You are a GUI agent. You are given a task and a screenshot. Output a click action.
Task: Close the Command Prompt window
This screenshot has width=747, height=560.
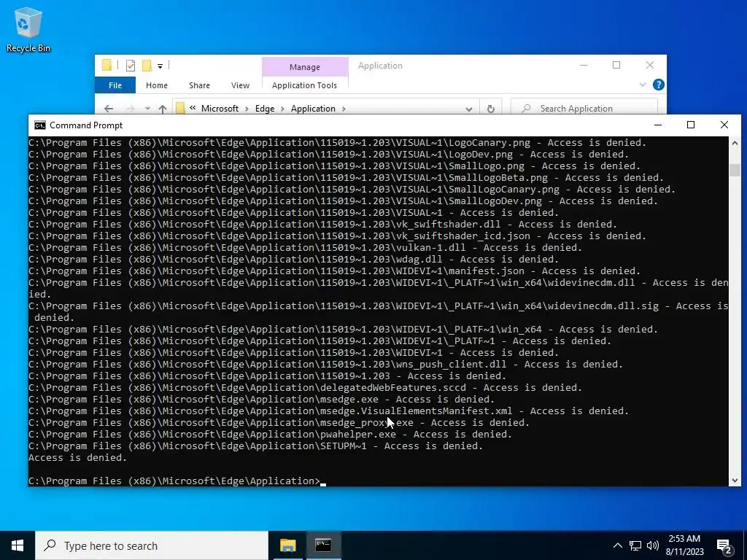point(724,125)
